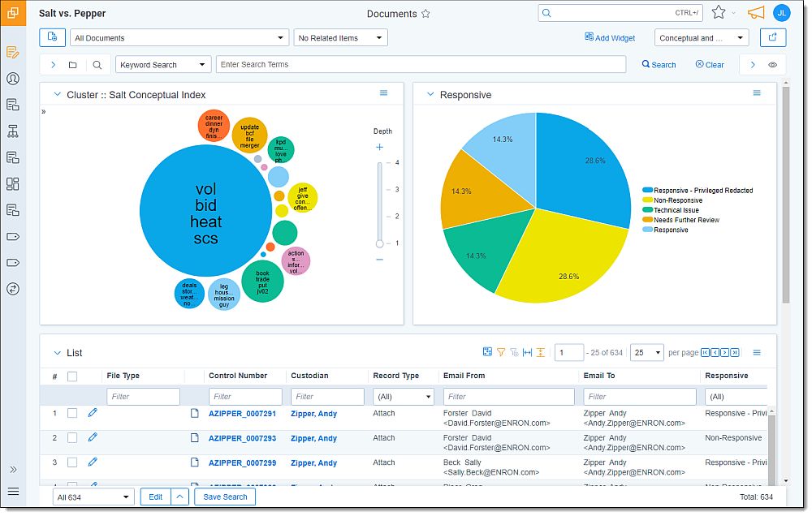Check the select-all checkbox in list header

pos(72,376)
